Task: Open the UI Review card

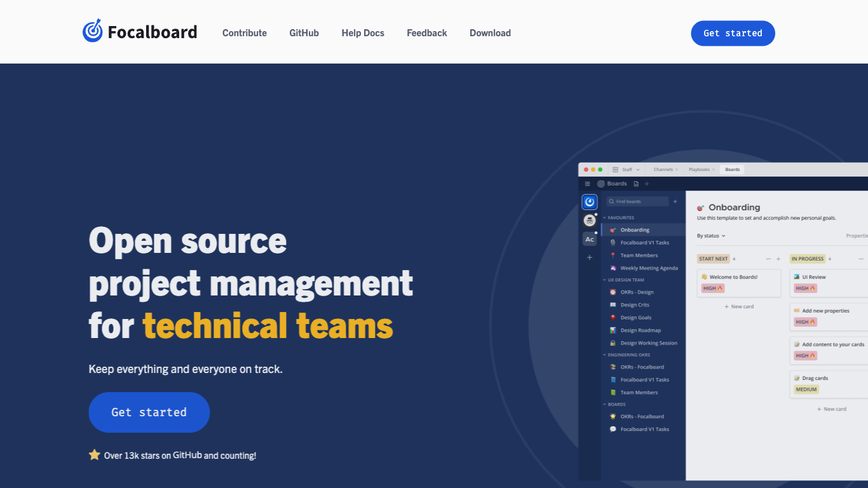Action: [x=829, y=283]
